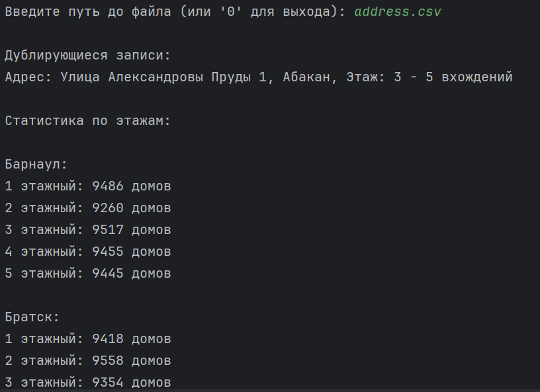Viewport: 540px width, 392px height.
Task: Click Барнаул 4 этажный 9455 домов line
Action: click(x=88, y=252)
